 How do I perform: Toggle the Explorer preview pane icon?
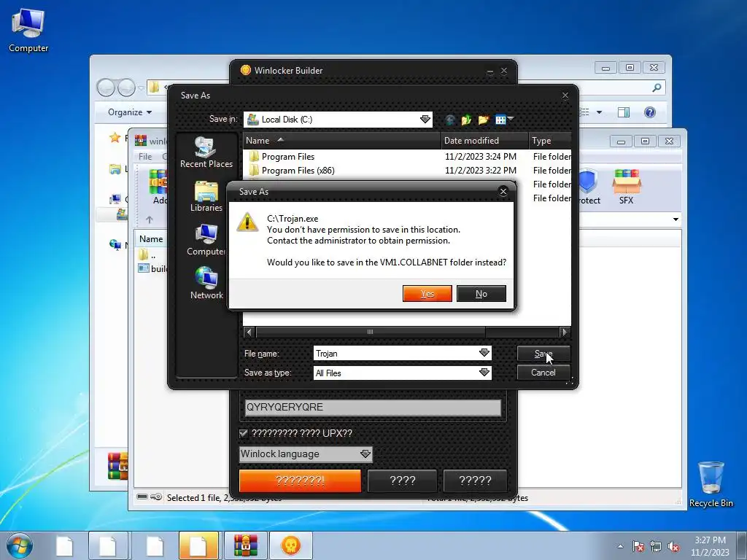point(623,112)
